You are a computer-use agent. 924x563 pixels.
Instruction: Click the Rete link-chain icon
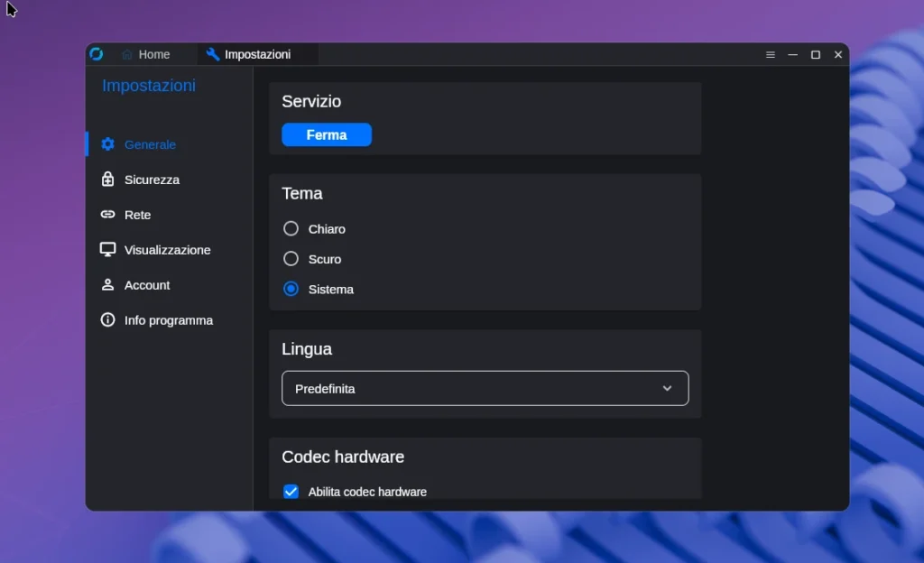(x=107, y=214)
